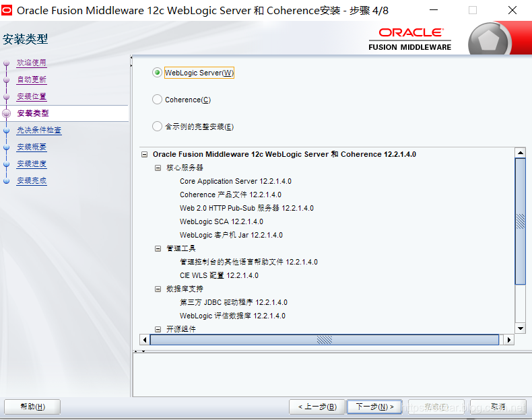Click the left pane collapse arrows

pos(131,61)
